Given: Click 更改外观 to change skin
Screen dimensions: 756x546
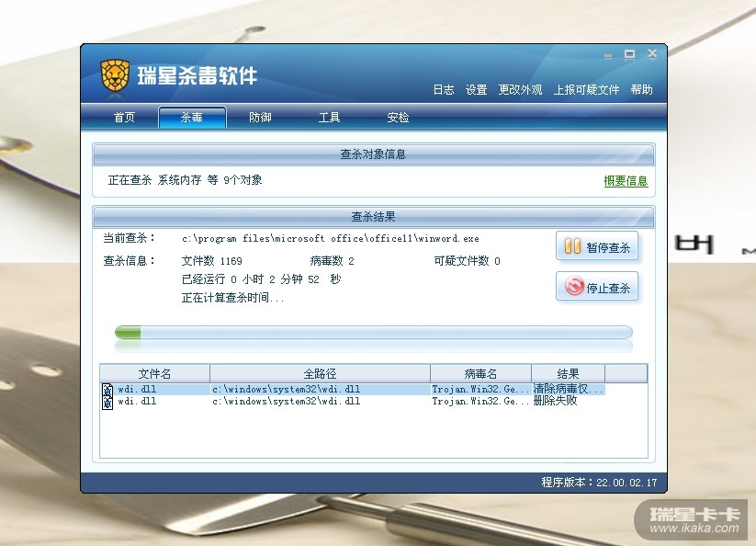Looking at the screenshot, I should [x=520, y=90].
